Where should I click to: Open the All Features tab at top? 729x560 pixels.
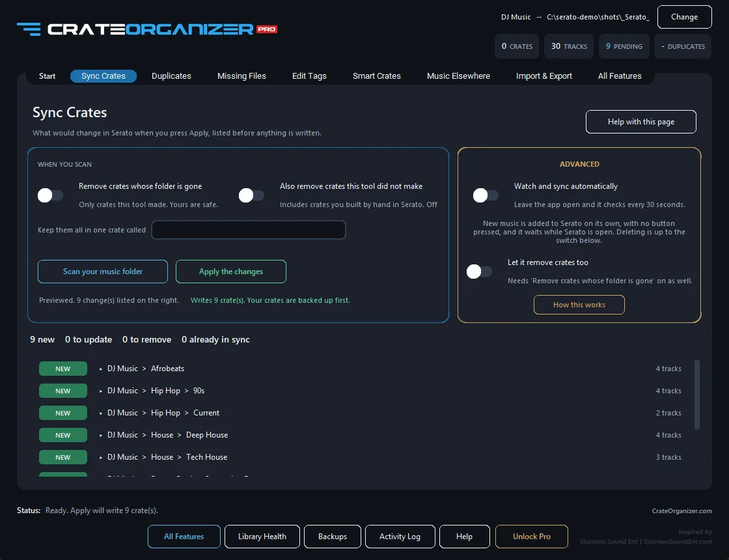pyautogui.click(x=619, y=76)
